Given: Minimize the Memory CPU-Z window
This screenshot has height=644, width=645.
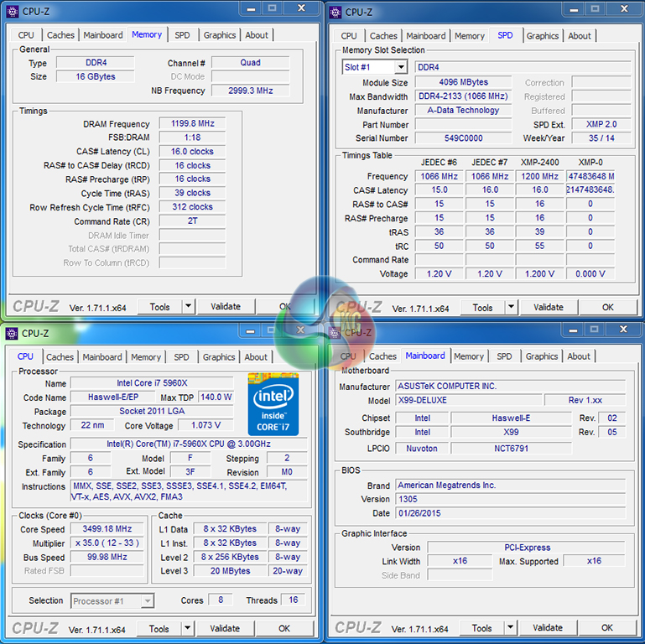Looking at the screenshot, I should (252, 8).
